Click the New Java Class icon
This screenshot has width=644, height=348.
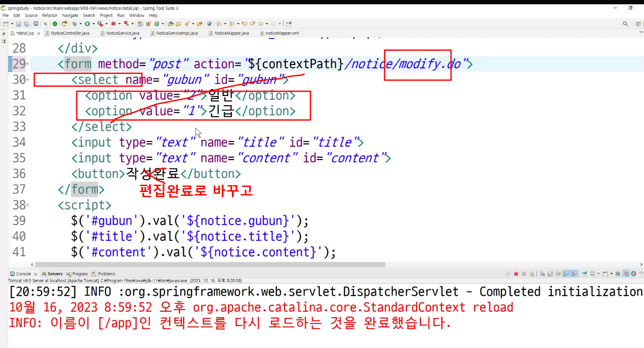[156, 24]
